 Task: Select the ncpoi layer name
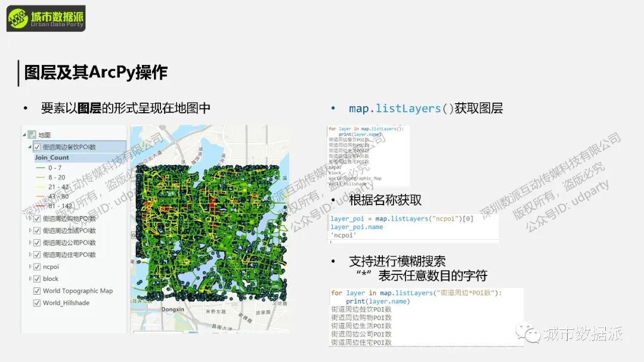[x=51, y=267]
